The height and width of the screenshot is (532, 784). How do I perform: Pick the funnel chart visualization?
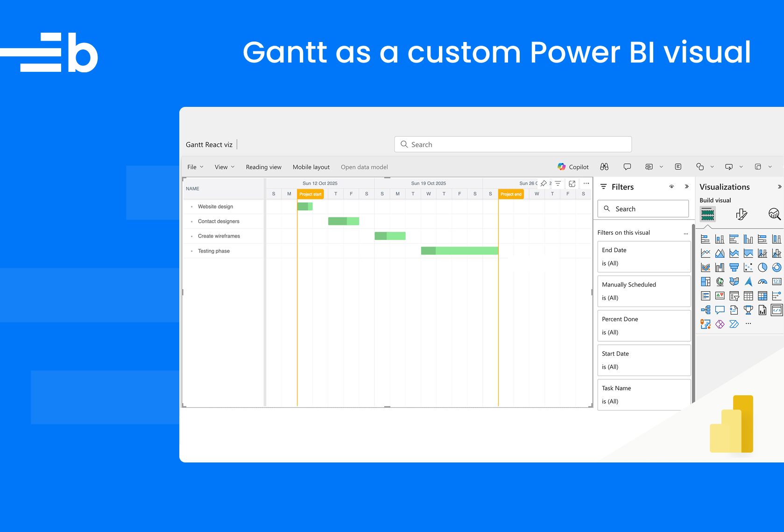coord(734,267)
